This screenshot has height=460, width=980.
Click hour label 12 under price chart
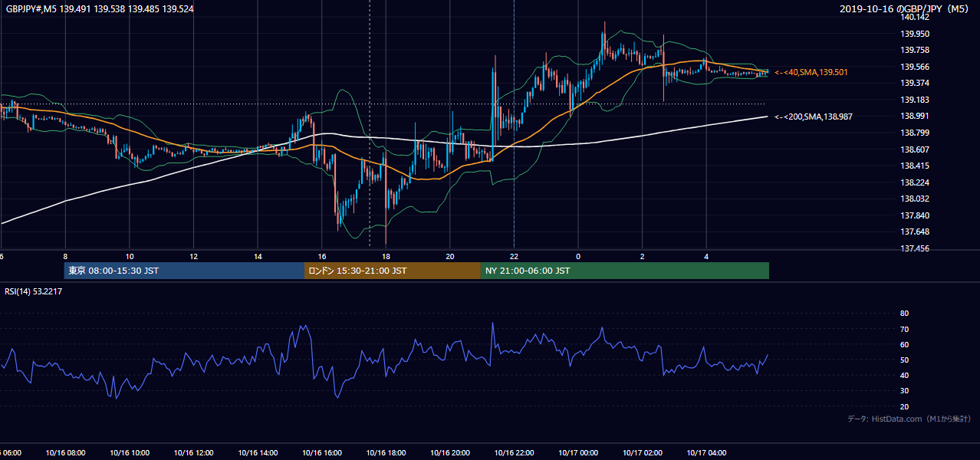(193, 257)
